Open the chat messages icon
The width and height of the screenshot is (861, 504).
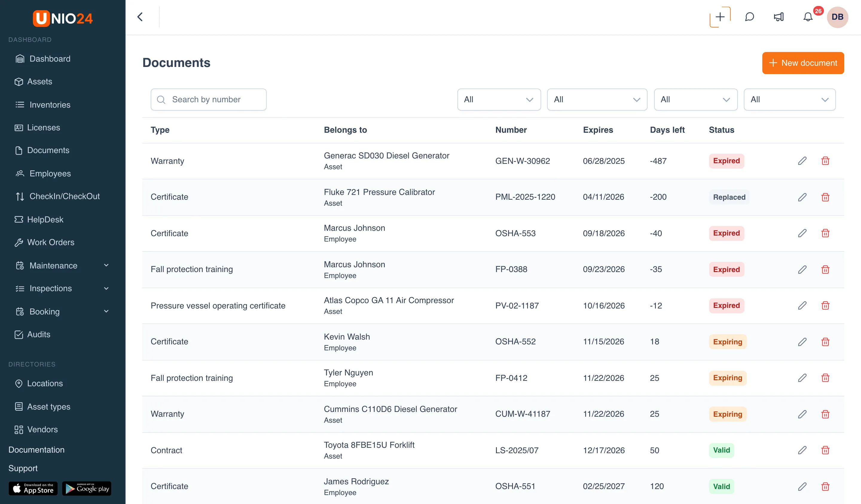[x=749, y=17]
